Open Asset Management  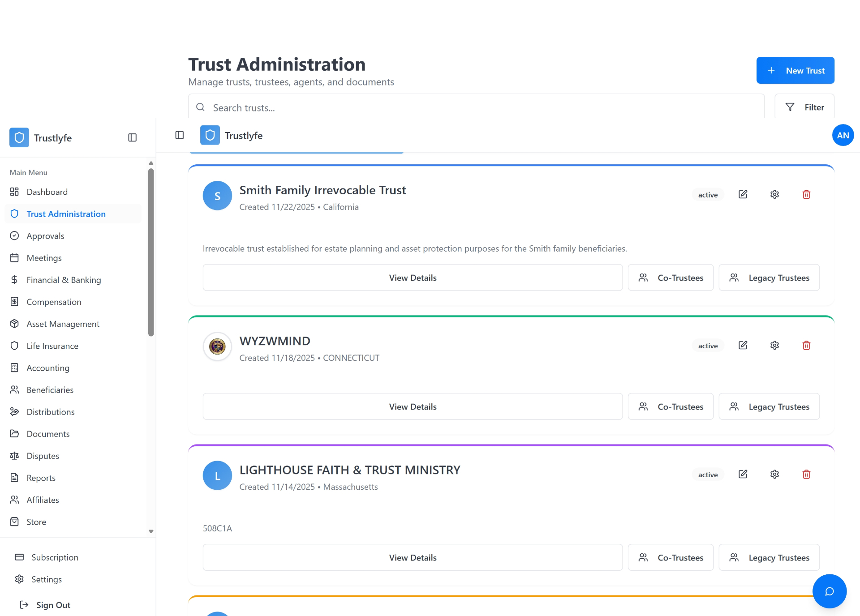click(73, 324)
